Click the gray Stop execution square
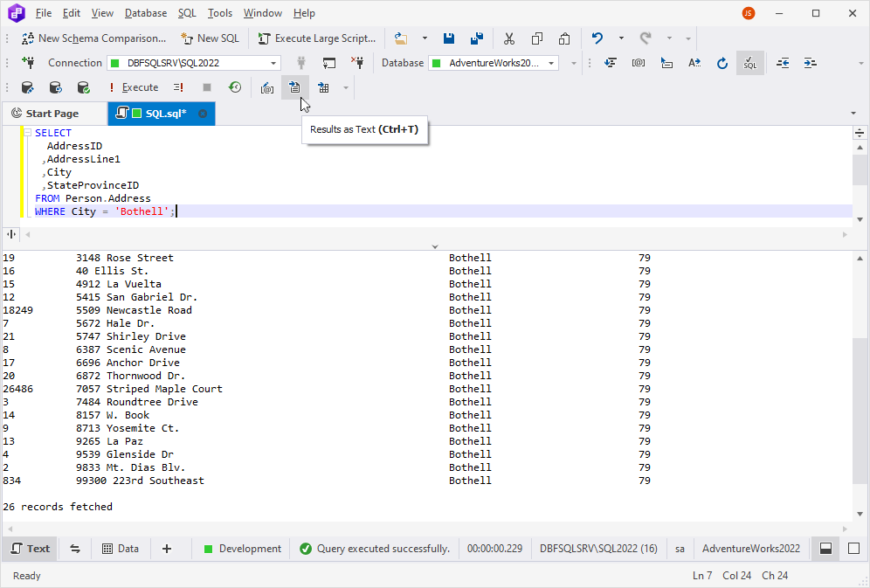The width and height of the screenshot is (870, 588). (207, 87)
